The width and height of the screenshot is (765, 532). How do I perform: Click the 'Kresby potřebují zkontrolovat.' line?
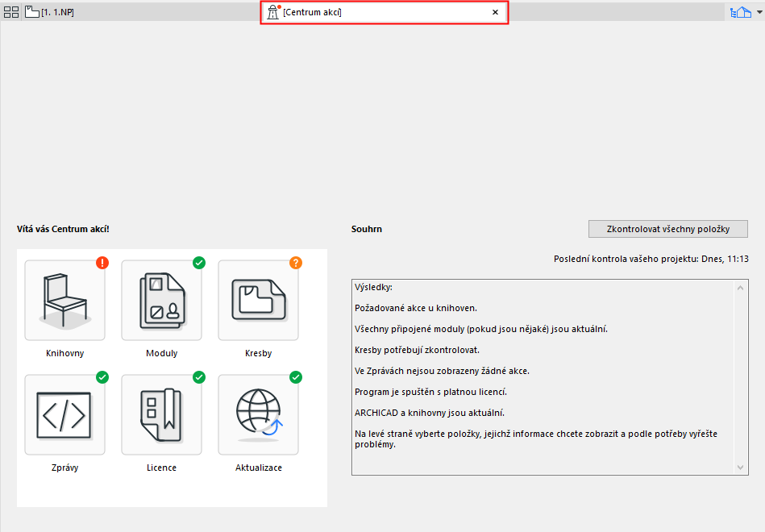[x=417, y=350]
